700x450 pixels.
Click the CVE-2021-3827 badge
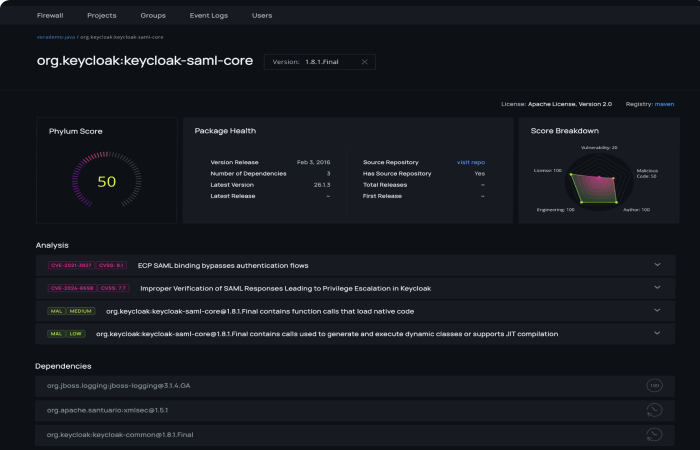[x=71, y=265]
